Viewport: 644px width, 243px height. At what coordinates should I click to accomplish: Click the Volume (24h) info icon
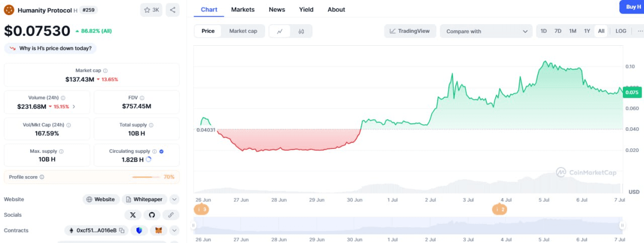(63, 98)
